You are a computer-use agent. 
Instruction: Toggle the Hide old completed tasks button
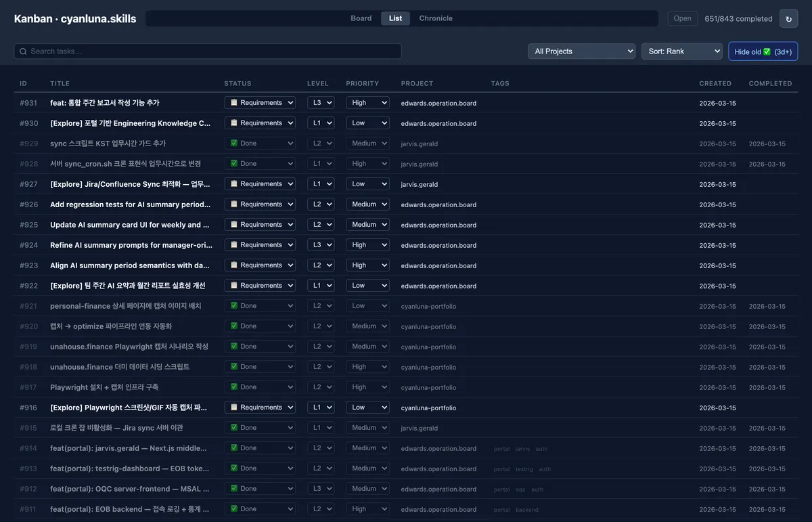pos(763,51)
